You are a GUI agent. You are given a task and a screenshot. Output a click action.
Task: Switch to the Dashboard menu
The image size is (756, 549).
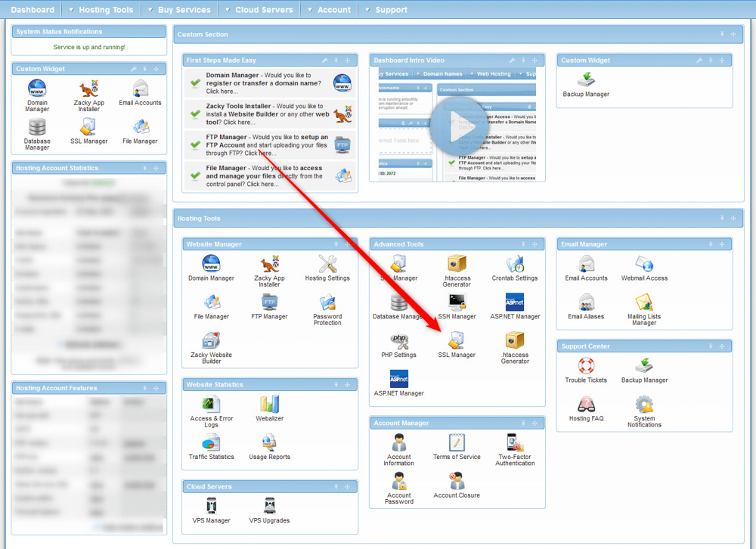[x=33, y=10]
